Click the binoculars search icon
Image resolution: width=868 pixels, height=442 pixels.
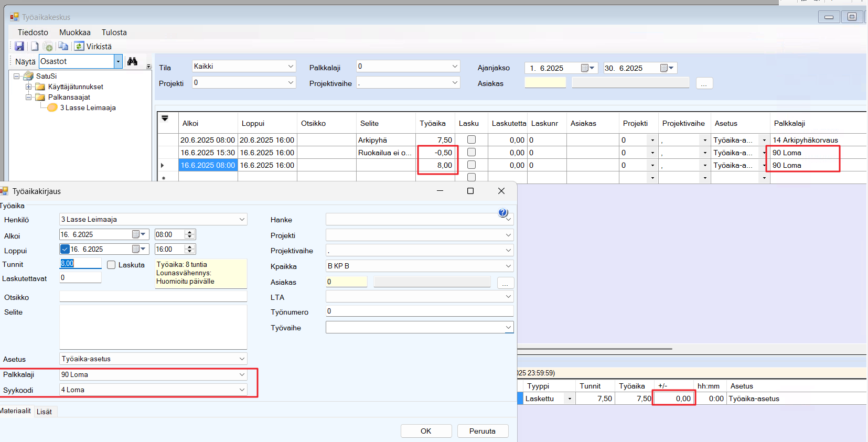coord(132,61)
